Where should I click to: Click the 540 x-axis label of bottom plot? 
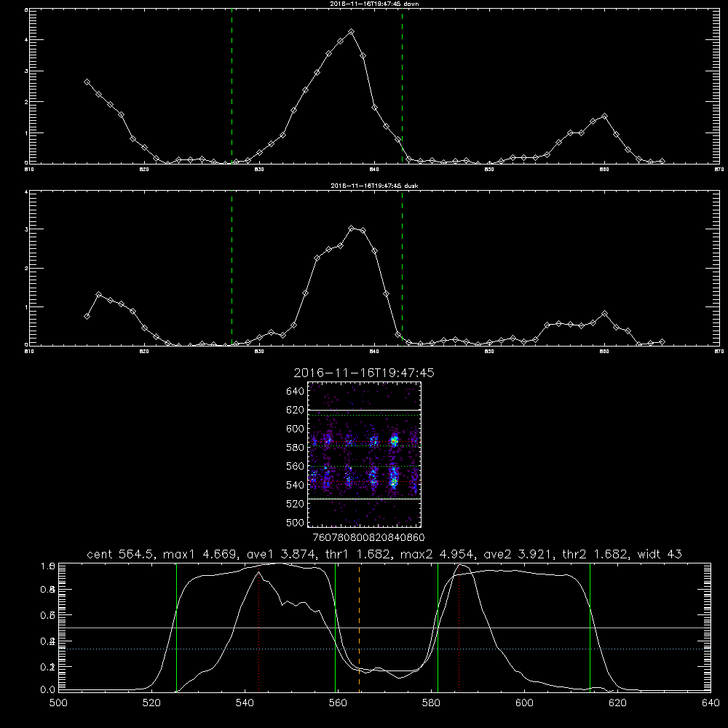click(x=245, y=703)
